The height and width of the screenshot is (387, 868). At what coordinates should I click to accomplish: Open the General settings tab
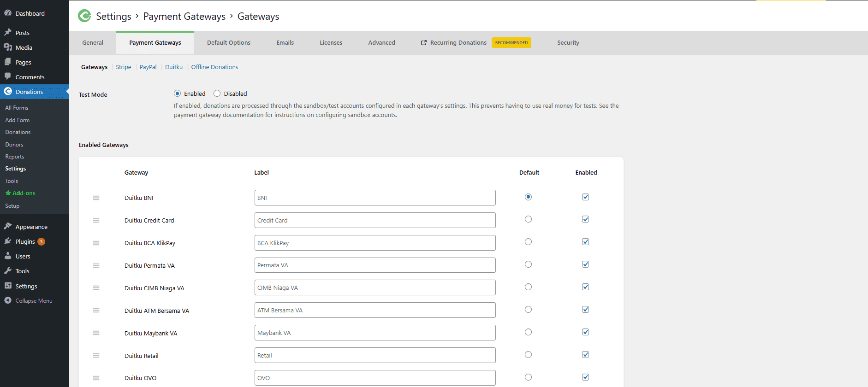93,43
